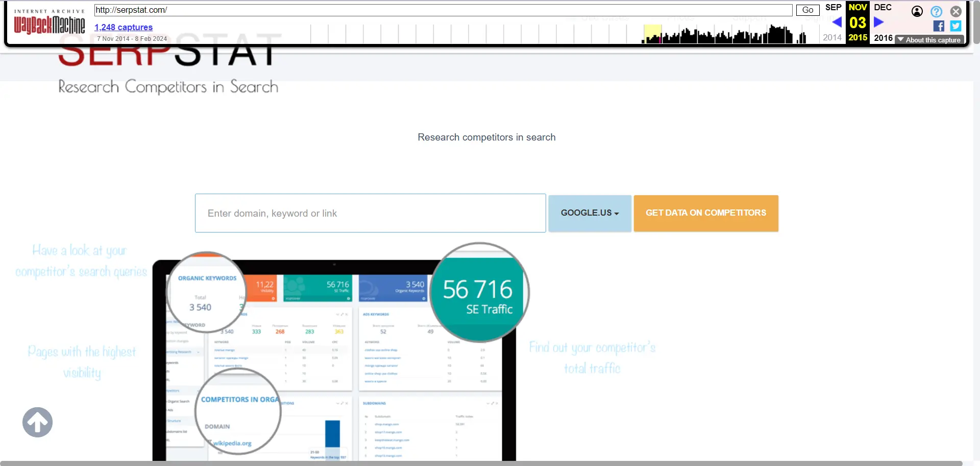The width and height of the screenshot is (980, 466).
Task: Click 'Have a look at your competitor's search queries'
Action: (x=81, y=261)
